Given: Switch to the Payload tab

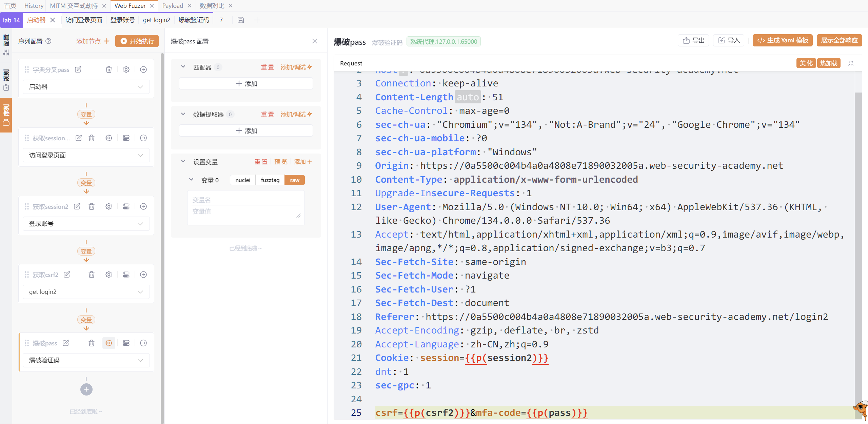Looking at the screenshot, I should click(x=172, y=6).
